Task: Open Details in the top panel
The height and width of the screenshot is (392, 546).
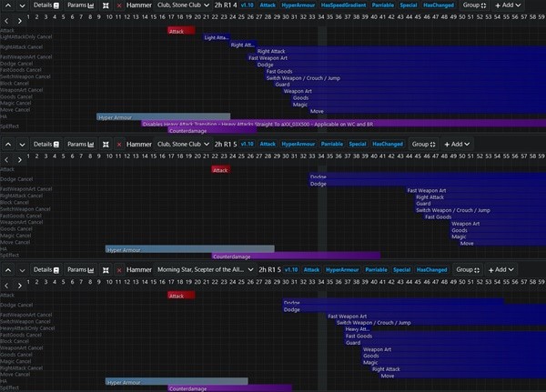Action: click(x=45, y=5)
